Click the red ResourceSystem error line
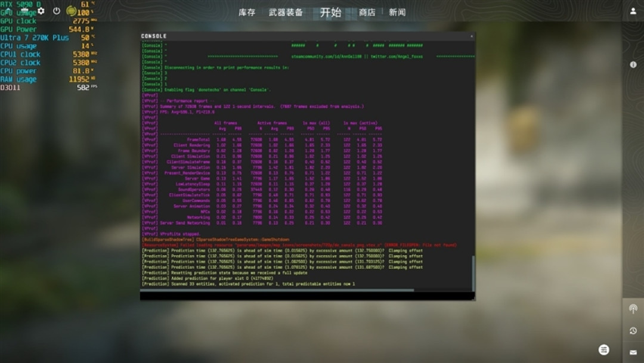This screenshot has height=363, width=644. [x=299, y=245]
